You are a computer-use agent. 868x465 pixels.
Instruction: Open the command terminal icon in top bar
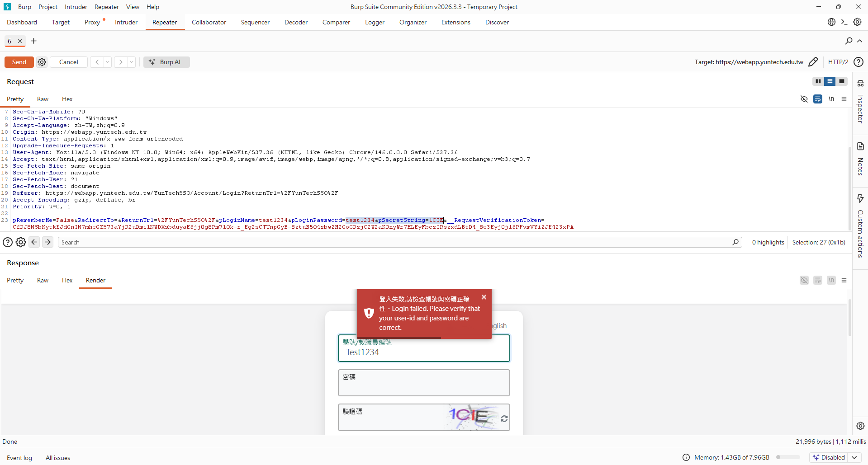point(844,22)
